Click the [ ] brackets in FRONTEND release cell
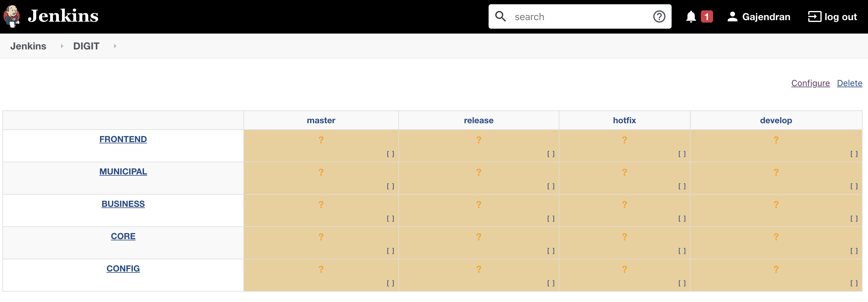 coord(551,154)
